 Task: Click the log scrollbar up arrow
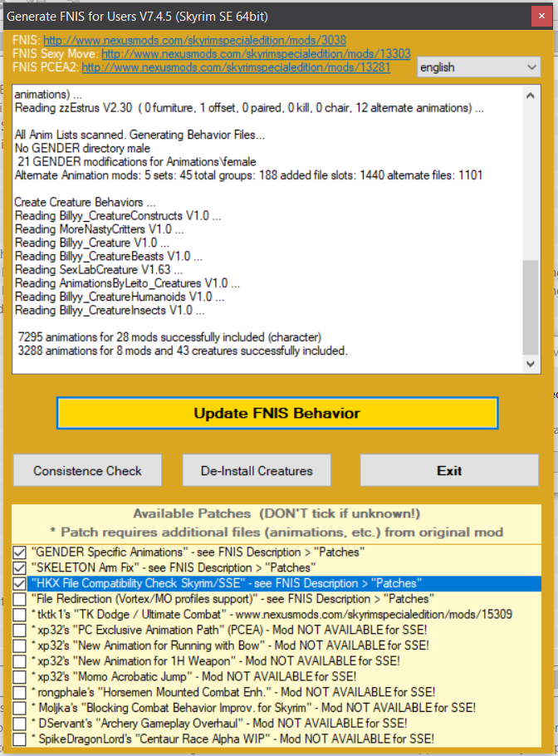531,96
